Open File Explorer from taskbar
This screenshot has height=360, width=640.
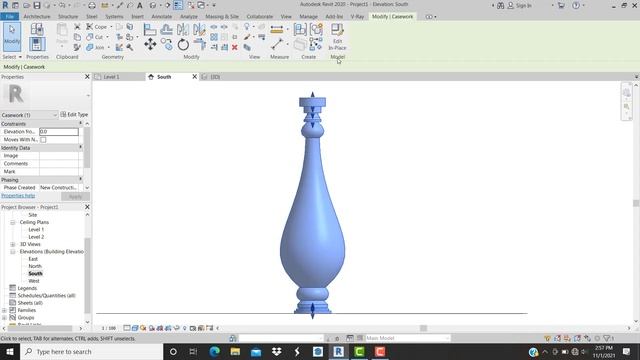click(235, 351)
